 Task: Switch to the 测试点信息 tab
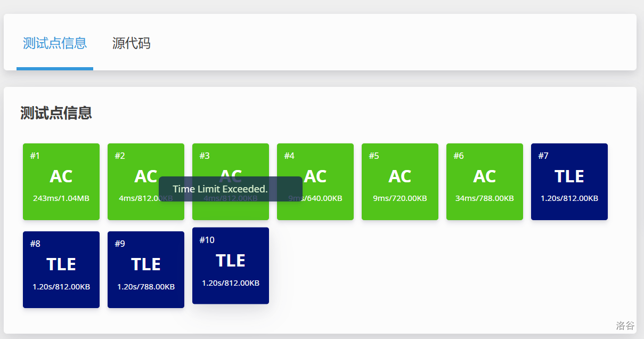click(x=55, y=43)
